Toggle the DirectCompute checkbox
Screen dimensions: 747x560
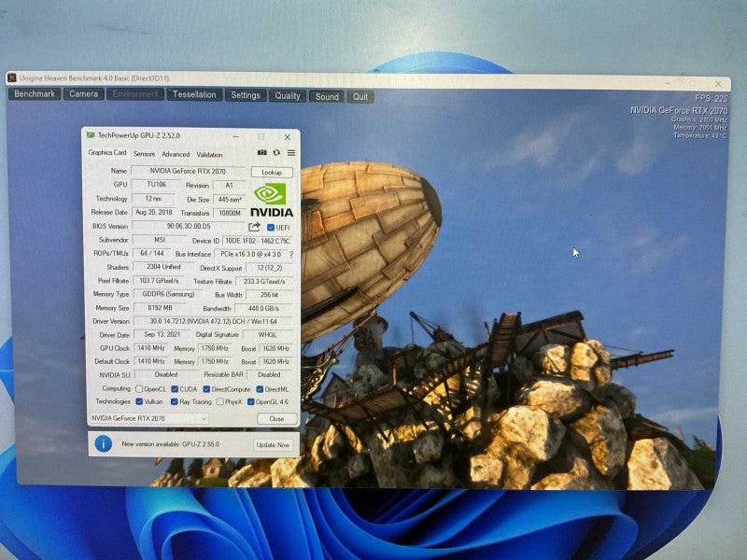coord(206,389)
